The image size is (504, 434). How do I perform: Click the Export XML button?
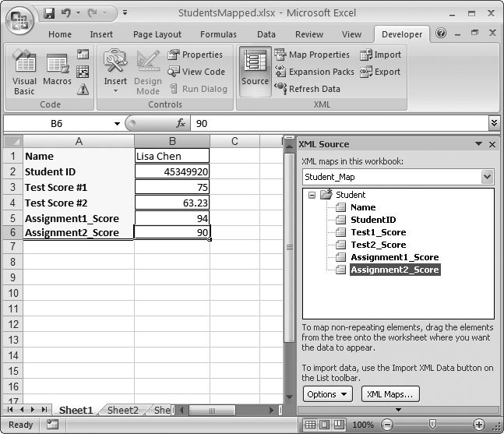coord(380,72)
